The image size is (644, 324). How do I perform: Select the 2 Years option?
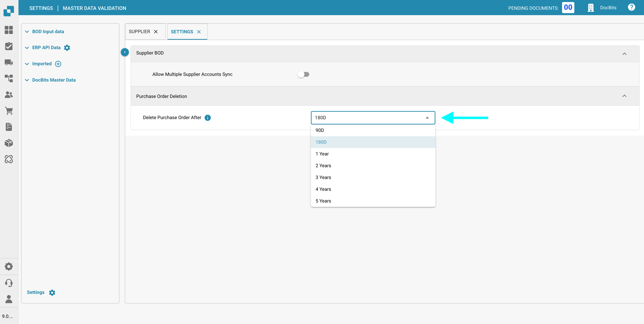[323, 165]
